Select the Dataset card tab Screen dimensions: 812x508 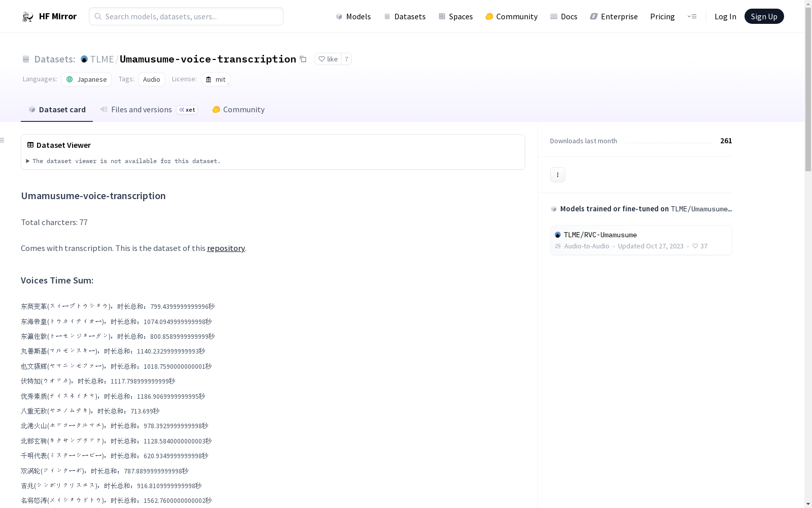57,110
